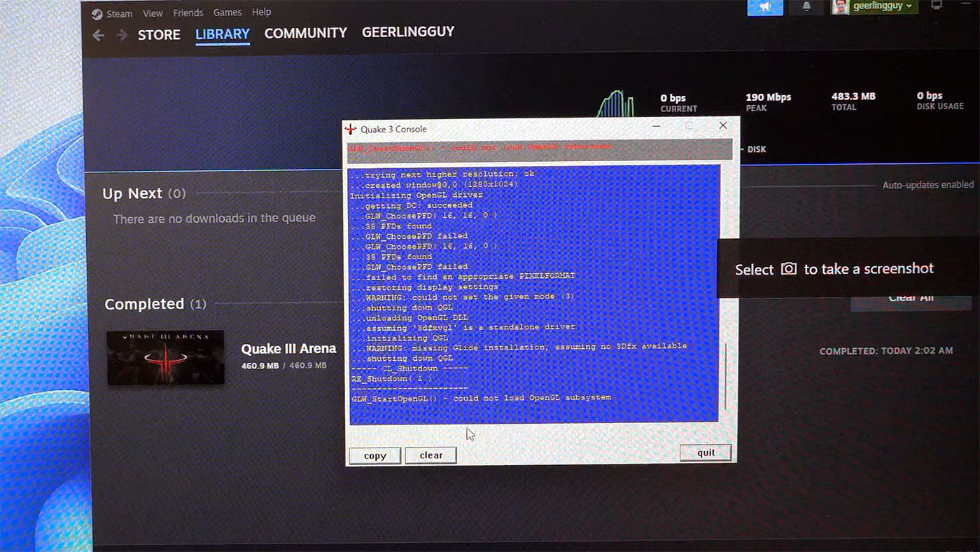The height and width of the screenshot is (552, 980).
Task: Open the bell notifications icon
Action: (806, 7)
